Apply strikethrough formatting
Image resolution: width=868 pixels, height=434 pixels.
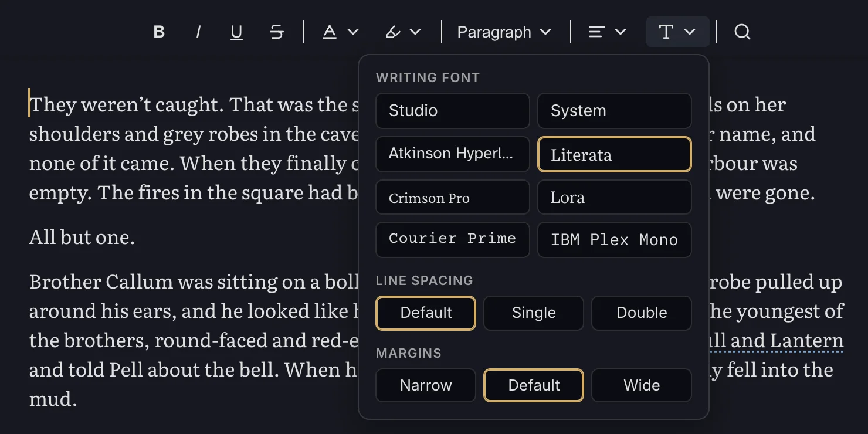[276, 32]
